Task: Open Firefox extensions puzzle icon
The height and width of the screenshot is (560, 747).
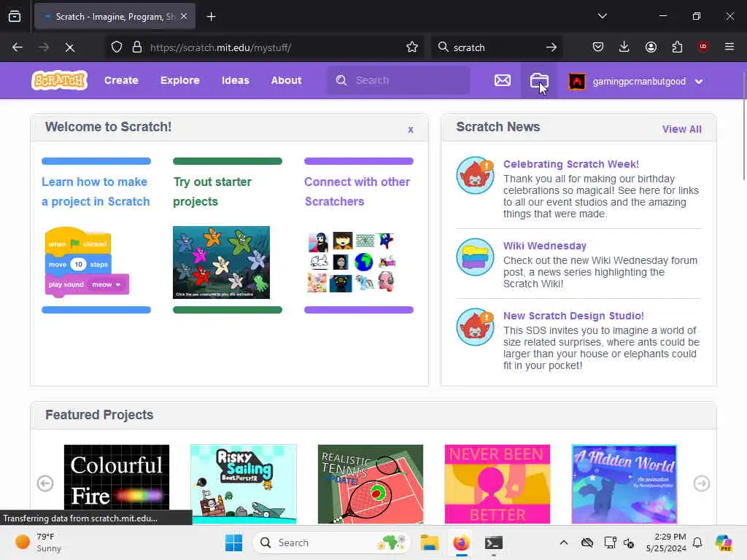Action: pyautogui.click(x=677, y=47)
